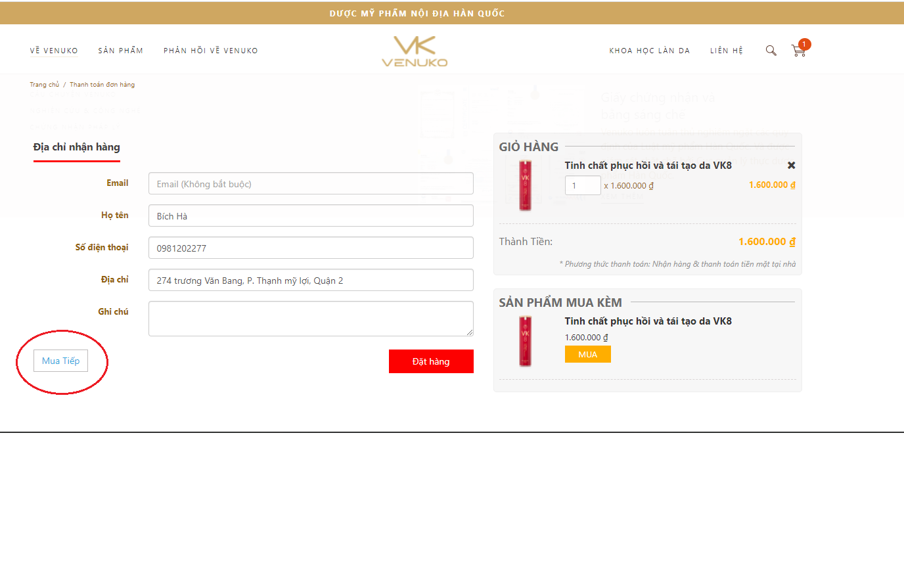Viewport: 904px width, 588px height.
Task: Click the Địa chỉ field
Action: click(311, 280)
